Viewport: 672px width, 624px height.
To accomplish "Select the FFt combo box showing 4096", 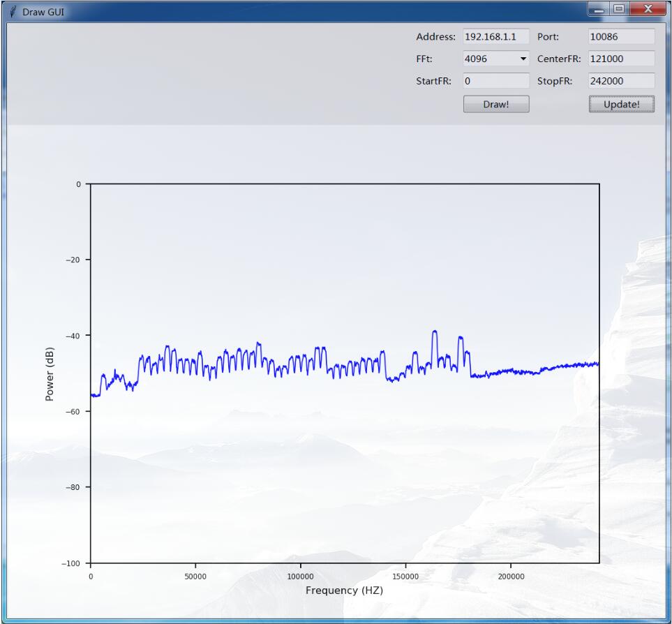I will coord(490,59).
